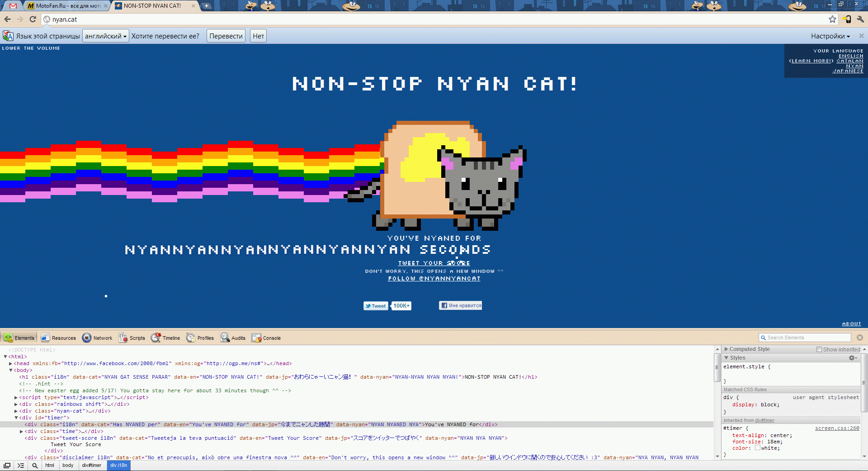The width and height of the screenshot is (868, 471).
Task: Open the Scripts devtools panel
Action: point(132,338)
